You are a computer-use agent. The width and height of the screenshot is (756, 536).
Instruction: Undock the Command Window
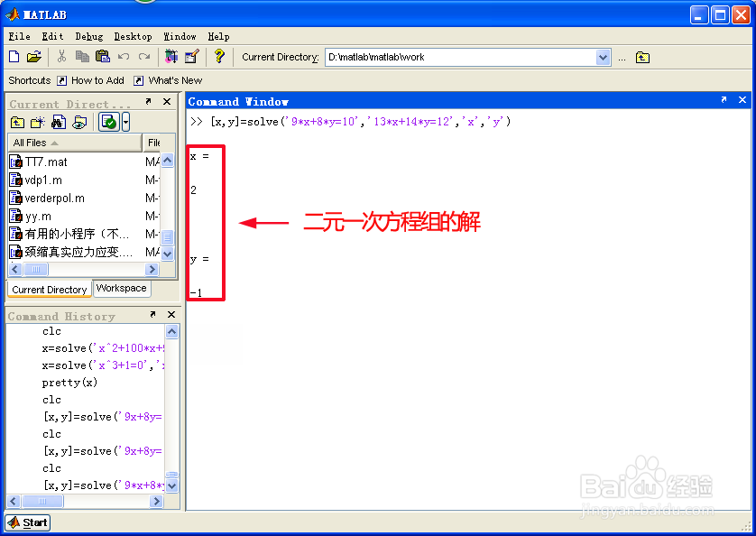tap(724, 100)
